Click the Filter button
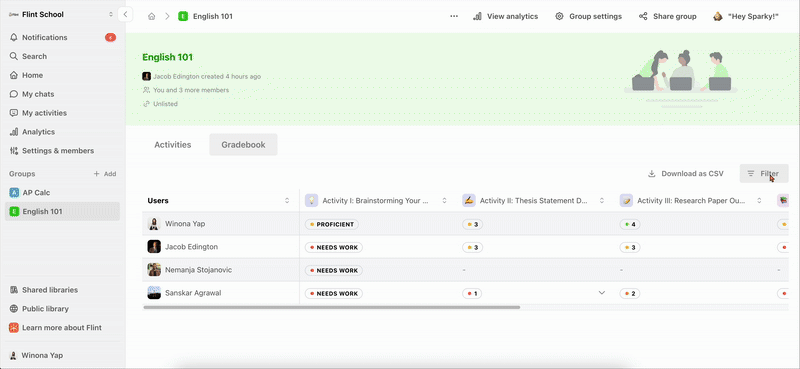Screen dimensions: 800x369 [x=764, y=174]
